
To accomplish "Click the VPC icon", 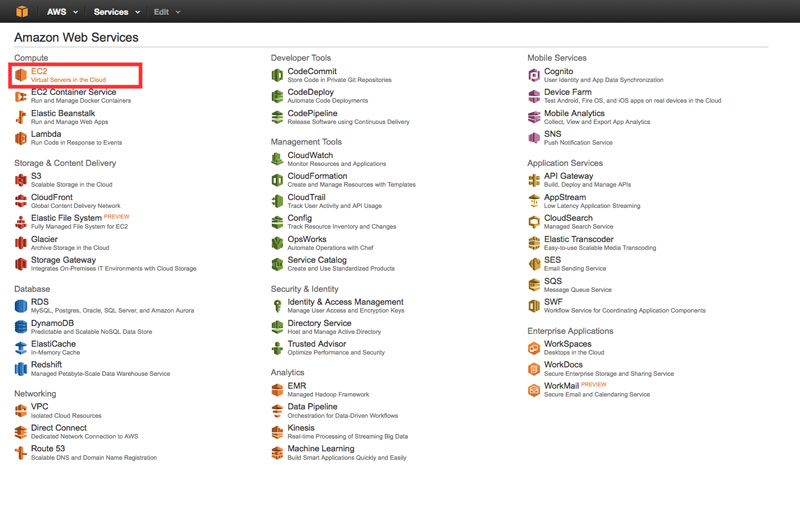I will click(20, 411).
